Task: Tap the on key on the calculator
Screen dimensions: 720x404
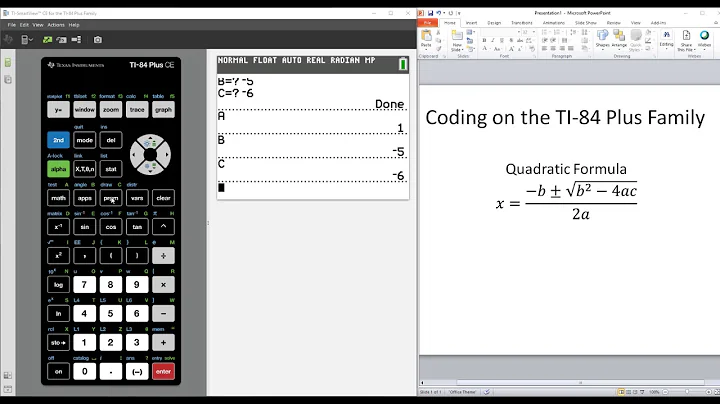Action: [58, 371]
